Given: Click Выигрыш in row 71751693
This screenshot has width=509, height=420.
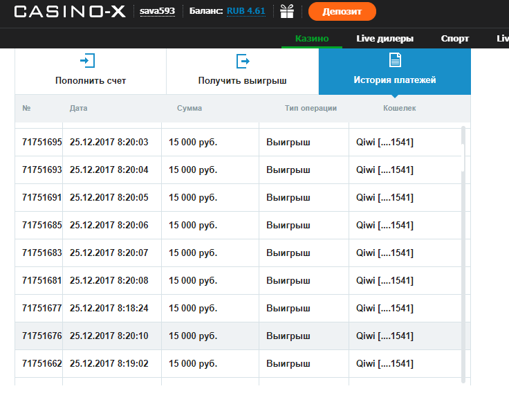Looking at the screenshot, I should [x=288, y=170].
